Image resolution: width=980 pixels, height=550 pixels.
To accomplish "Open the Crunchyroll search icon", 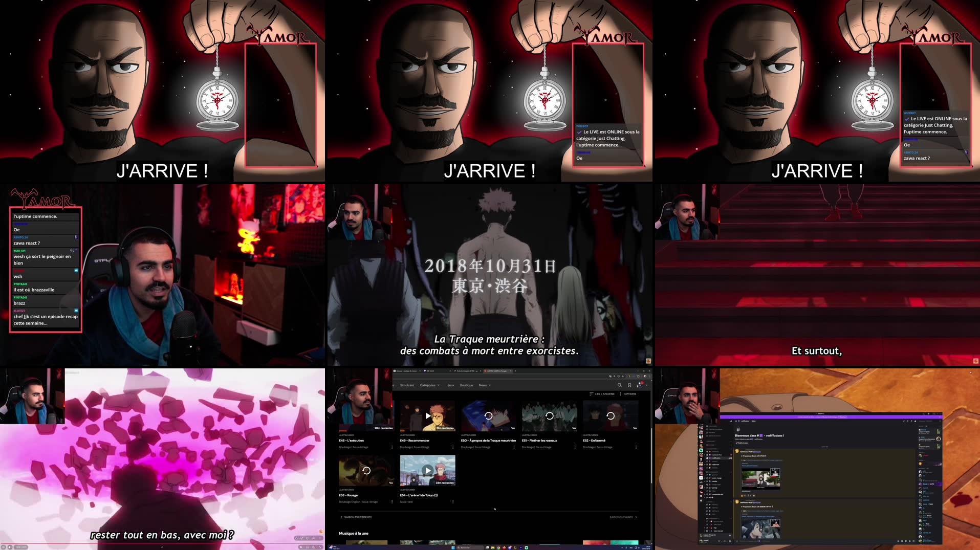I will click(620, 385).
